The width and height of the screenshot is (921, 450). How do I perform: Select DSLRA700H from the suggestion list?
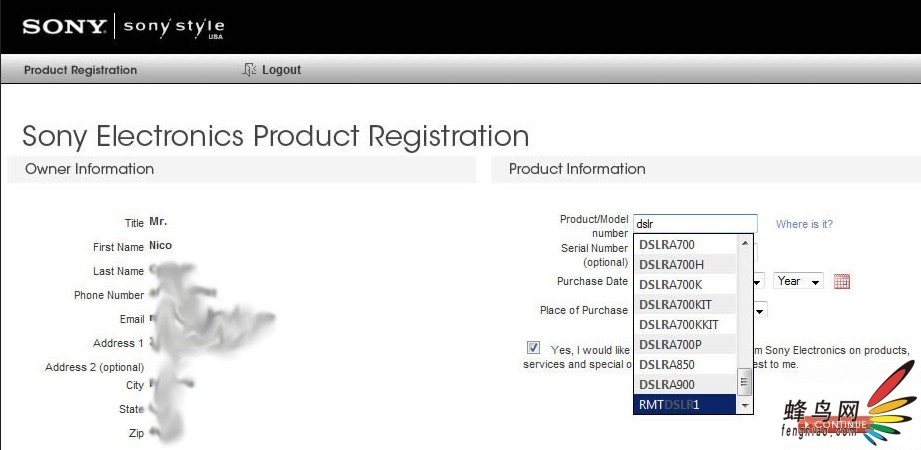point(685,264)
